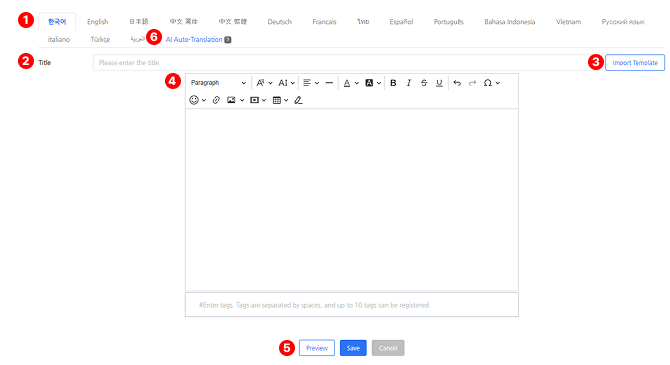The height and width of the screenshot is (365, 670).
Task: Clear formatting with eraser icon
Action: [x=298, y=100]
